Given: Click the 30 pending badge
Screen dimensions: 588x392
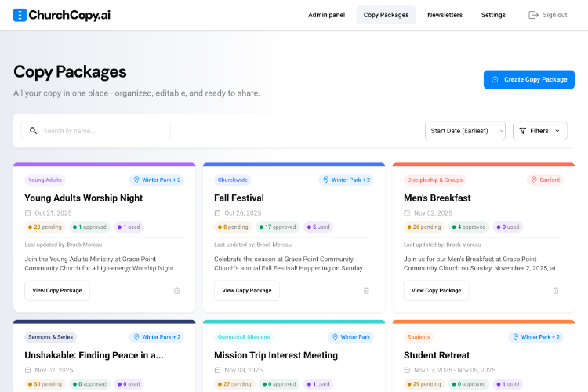Looking at the screenshot, I should pyautogui.click(x=45, y=384).
